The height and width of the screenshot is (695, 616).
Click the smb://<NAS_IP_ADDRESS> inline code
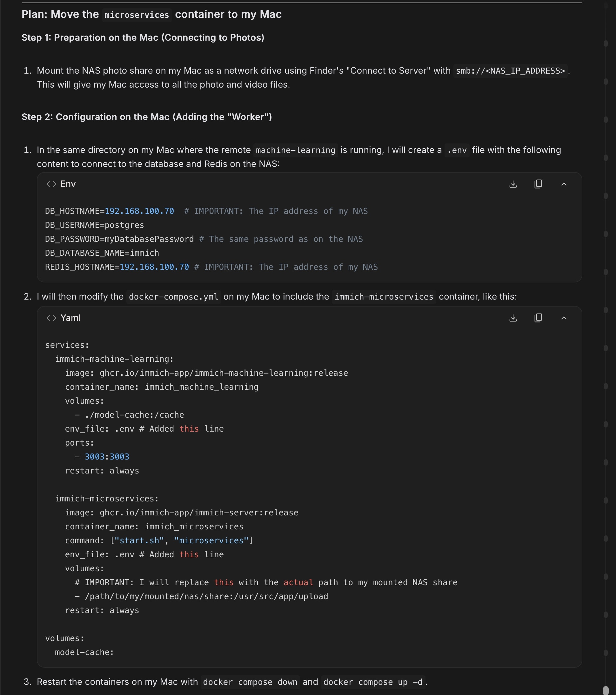pos(510,71)
